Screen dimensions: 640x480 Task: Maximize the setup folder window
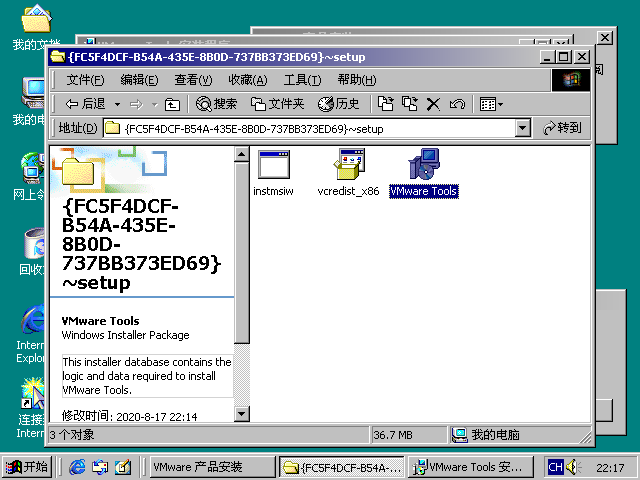coord(563,57)
